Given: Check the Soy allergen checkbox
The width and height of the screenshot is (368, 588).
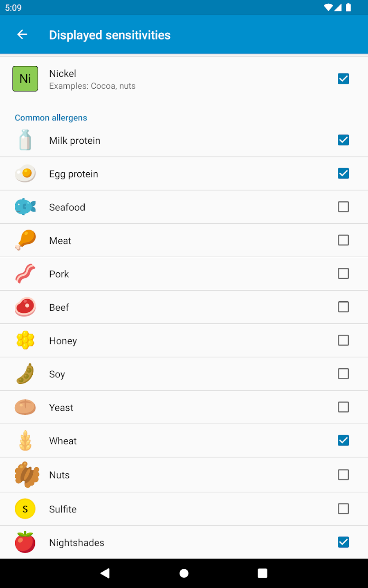Looking at the screenshot, I should (343, 374).
